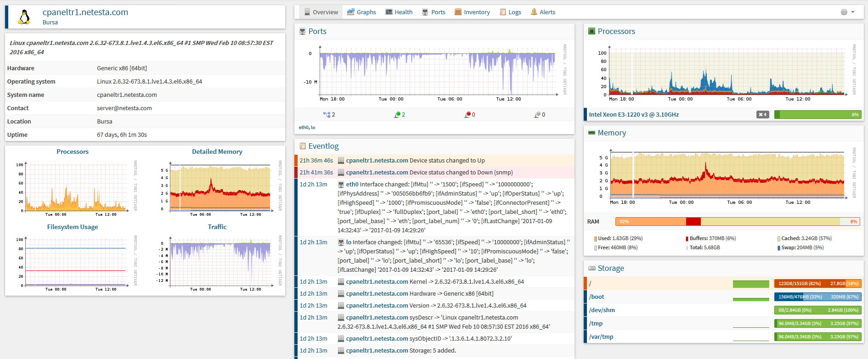Click device icon in status Up event row

[341, 161]
